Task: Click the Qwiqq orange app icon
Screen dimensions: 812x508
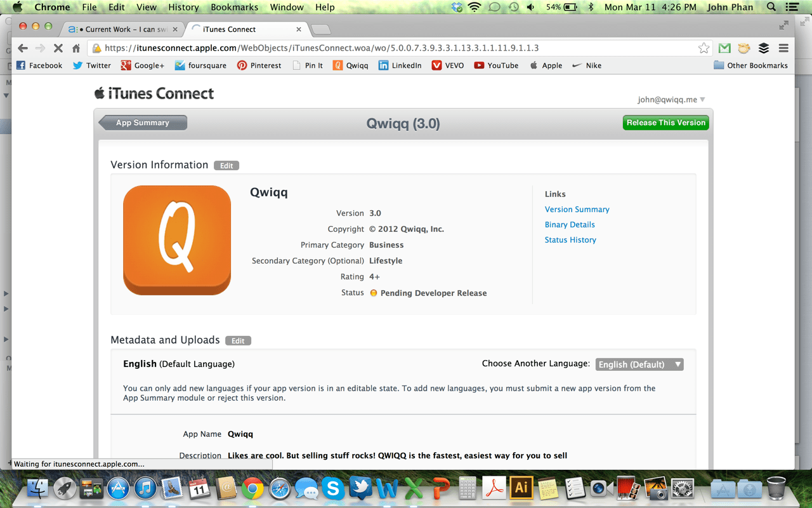Action: click(x=177, y=240)
